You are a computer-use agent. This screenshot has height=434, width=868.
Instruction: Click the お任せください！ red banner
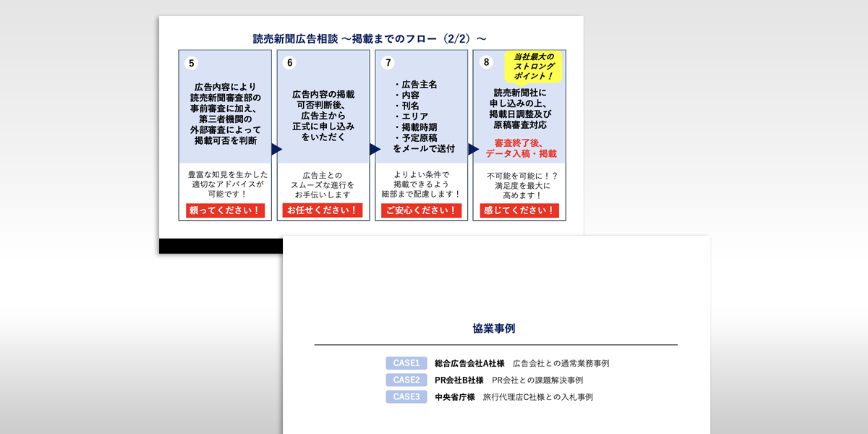(x=323, y=210)
